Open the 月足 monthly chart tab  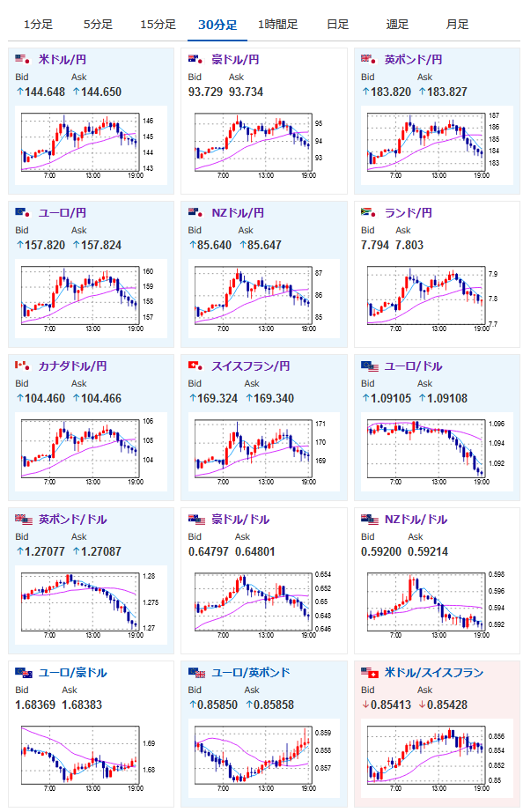pos(457,25)
